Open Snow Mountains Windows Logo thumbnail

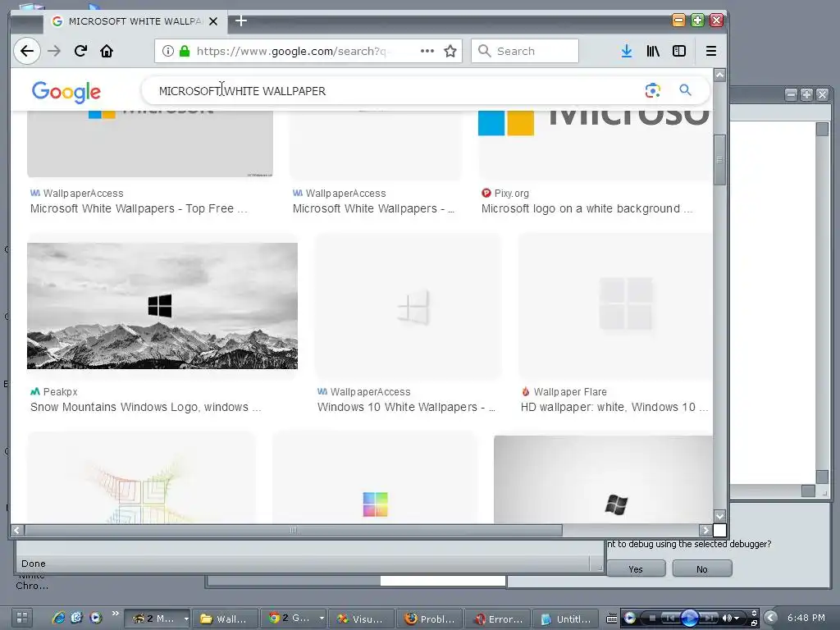pyautogui.click(x=162, y=306)
